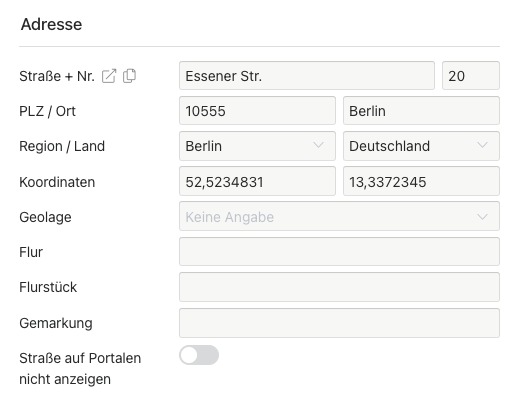The height and width of the screenshot is (400, 514).
Task: Click the empty Gemarkung input field
Action: [339, 323]
